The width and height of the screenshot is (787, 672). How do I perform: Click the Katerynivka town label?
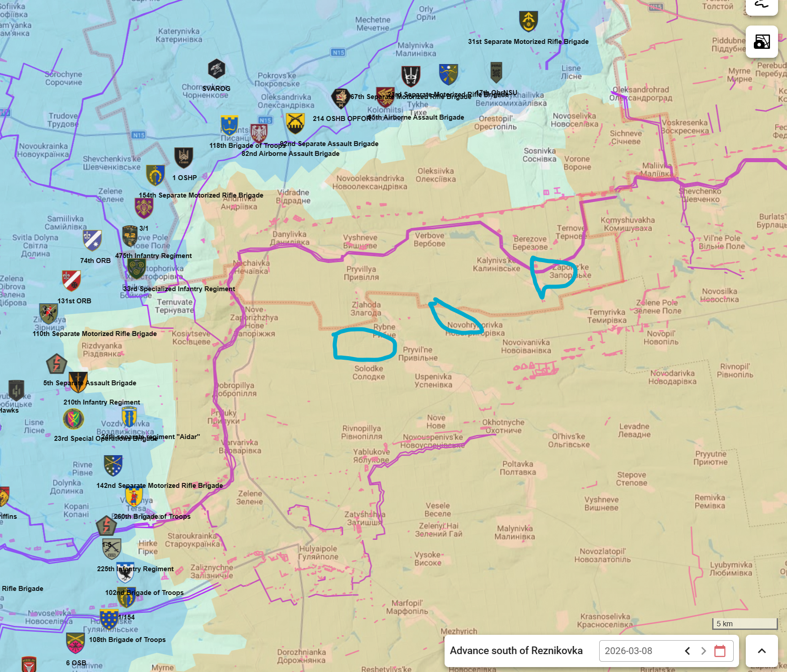(179, 35)
